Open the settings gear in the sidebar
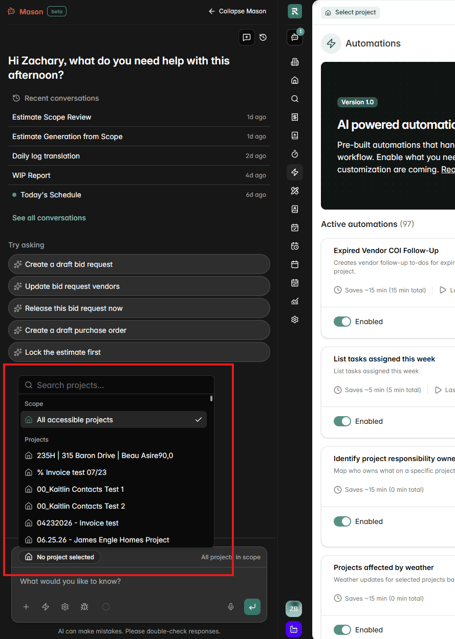Viewport: 455px width, 639px height. (x=295, y=320)
